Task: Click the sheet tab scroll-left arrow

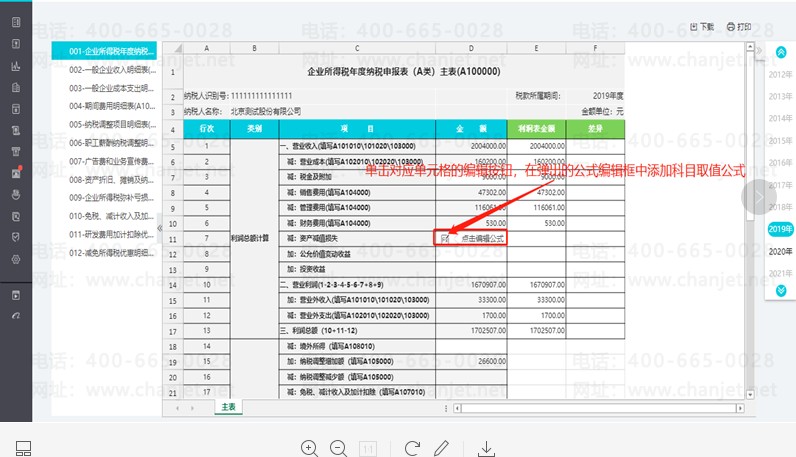Action: [177, 408]
